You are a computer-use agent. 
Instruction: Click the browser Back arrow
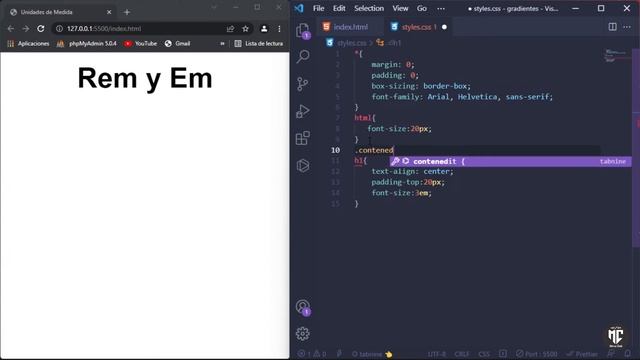pos(11,29)
